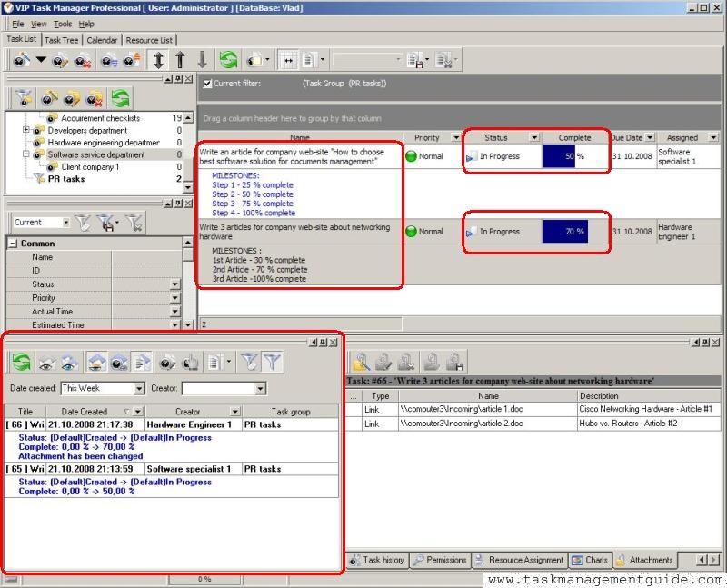
Task: Click the New Task icon in main toolbar
Action: pyautogui.click(x=21, y=60)
